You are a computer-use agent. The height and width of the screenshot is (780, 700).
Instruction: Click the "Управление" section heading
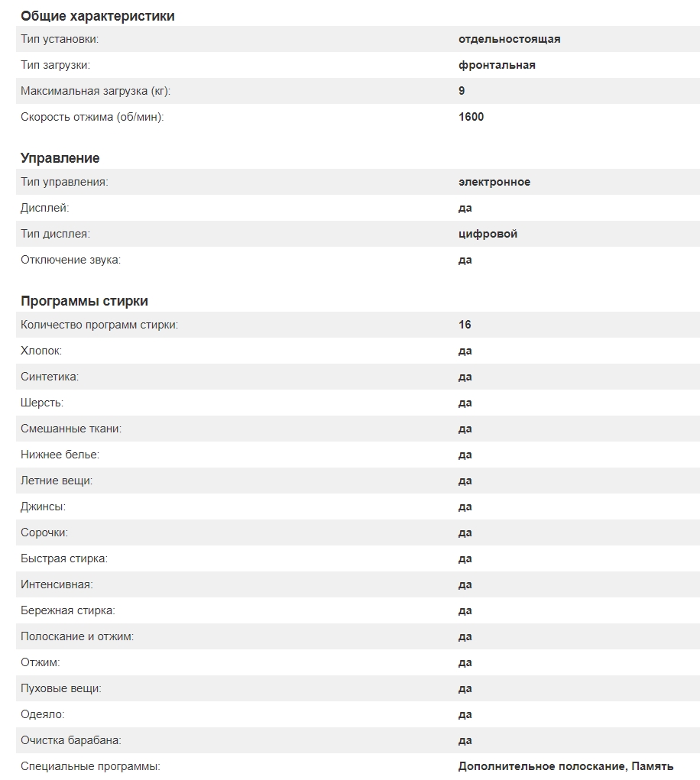60,158
